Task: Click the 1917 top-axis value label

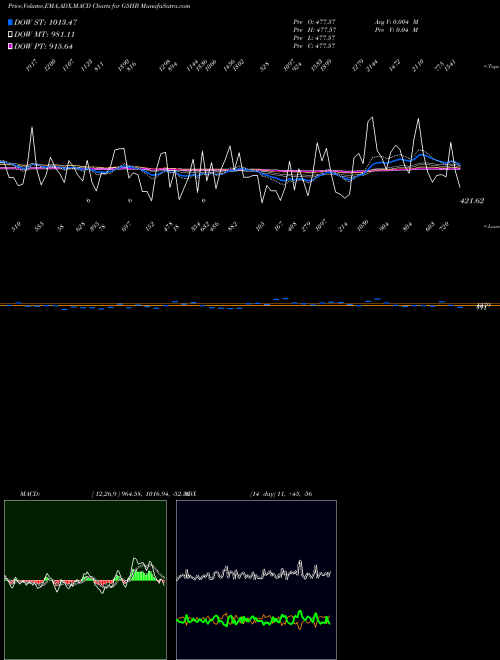Action: coord(31,66)
